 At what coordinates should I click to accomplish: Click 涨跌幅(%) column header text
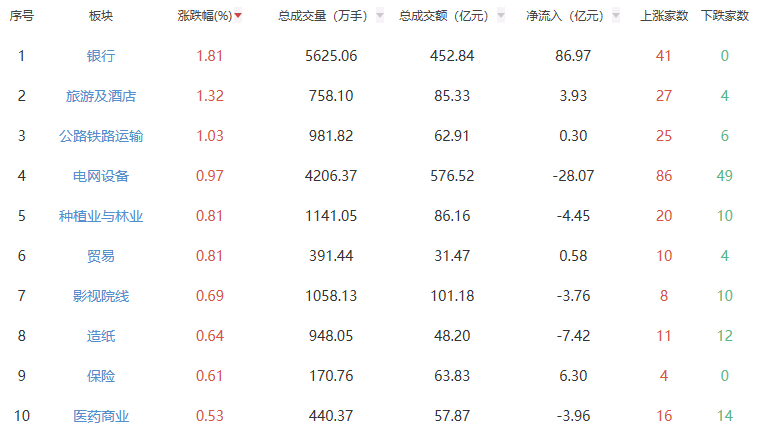coord(204,16)
